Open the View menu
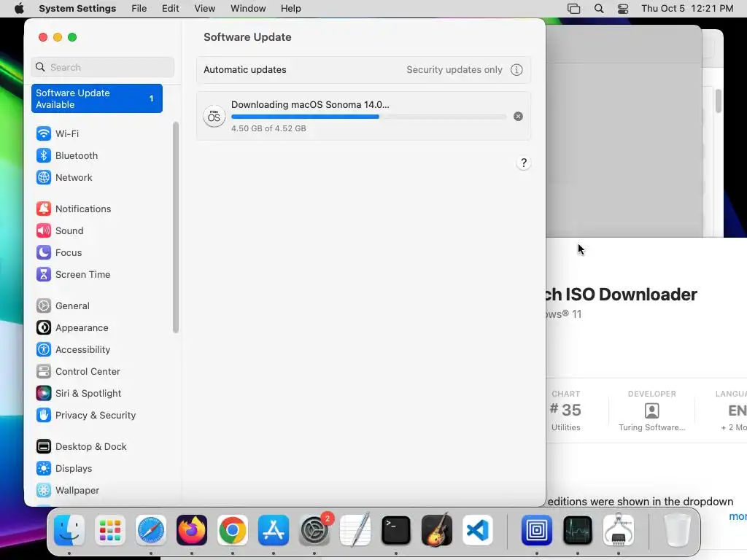747x560 pixels. (205, 9)
